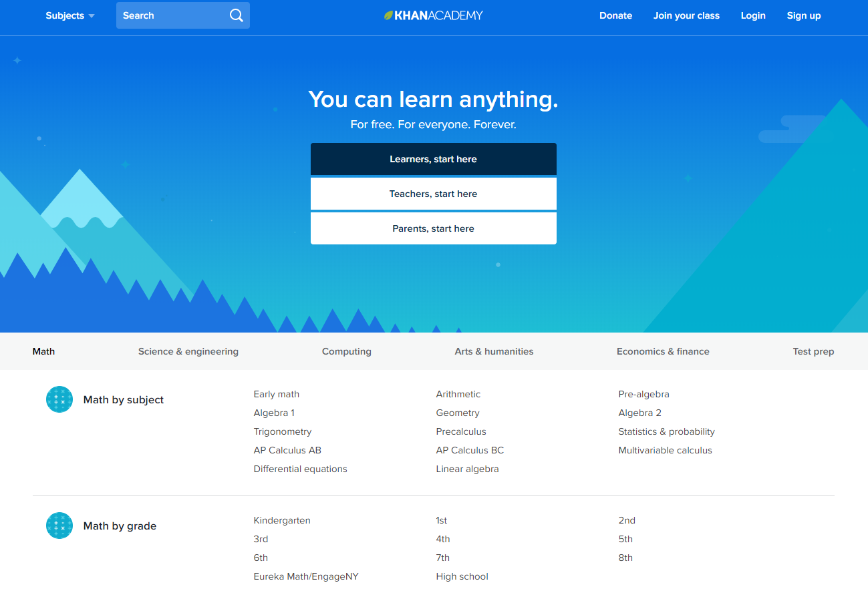Click the Donate link
This screenshot has height=603, width=868.
615,15
